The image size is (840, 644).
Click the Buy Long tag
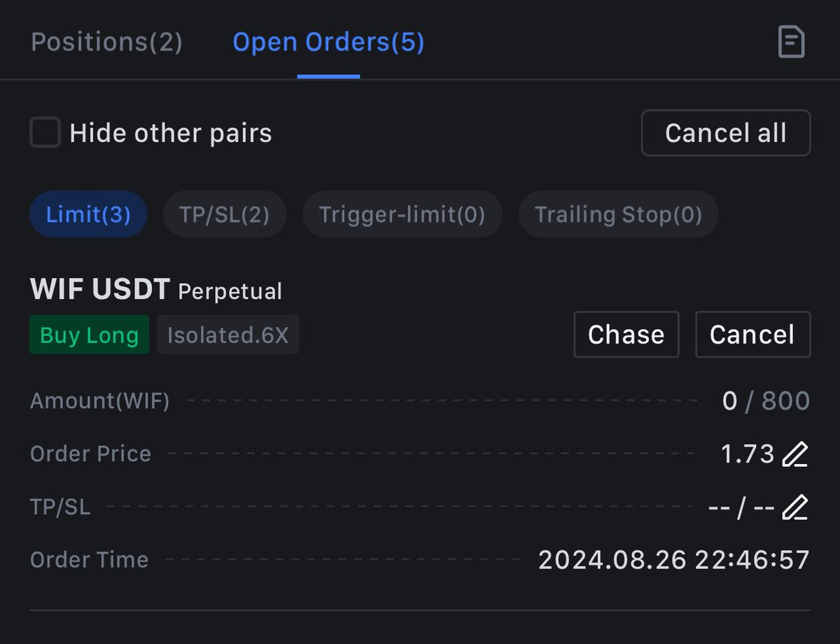tap(89, 335)
